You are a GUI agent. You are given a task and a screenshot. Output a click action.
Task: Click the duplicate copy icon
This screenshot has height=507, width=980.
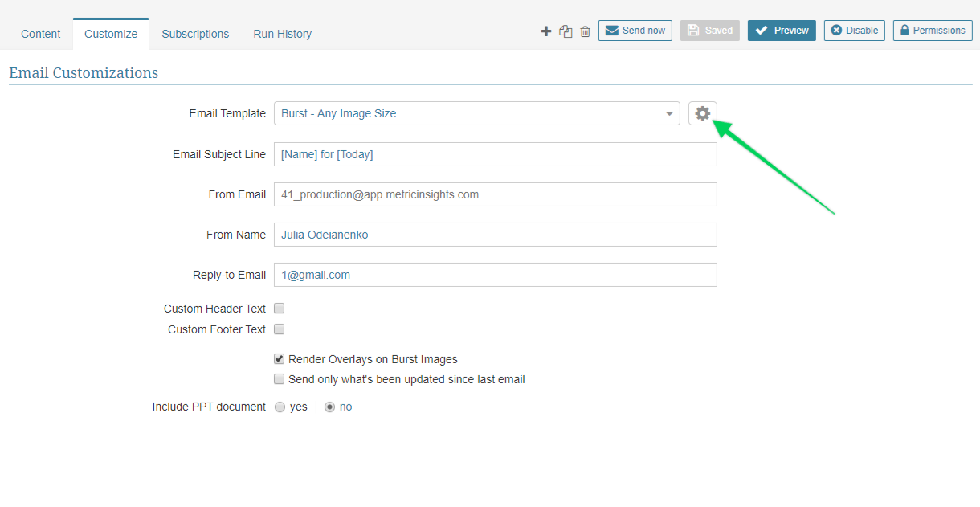click(566, 31)
